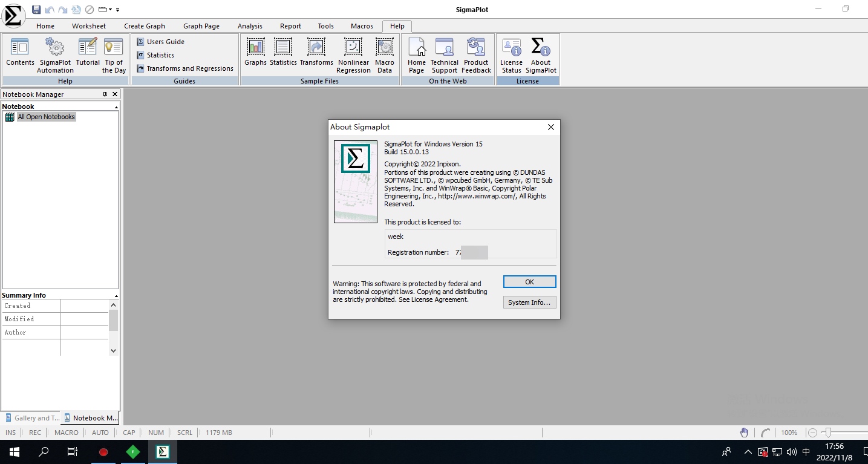Close the About Sigmaplot dialog
Image resolution: width=868 pixels, height=464 pixels.
551,127
